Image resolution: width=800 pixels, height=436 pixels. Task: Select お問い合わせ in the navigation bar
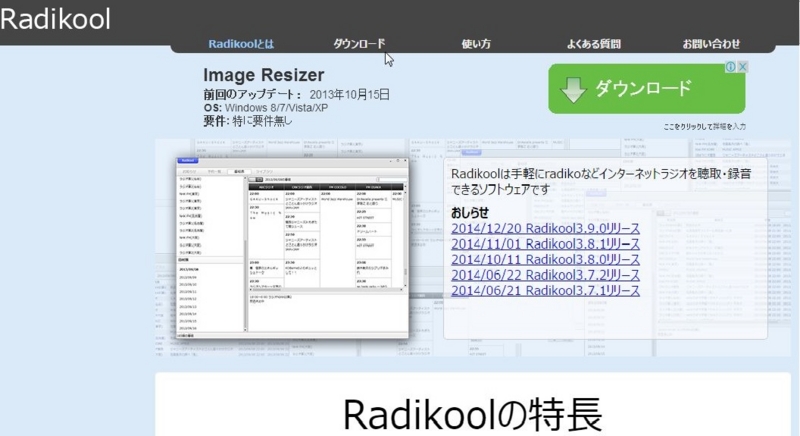coord(711,44)
